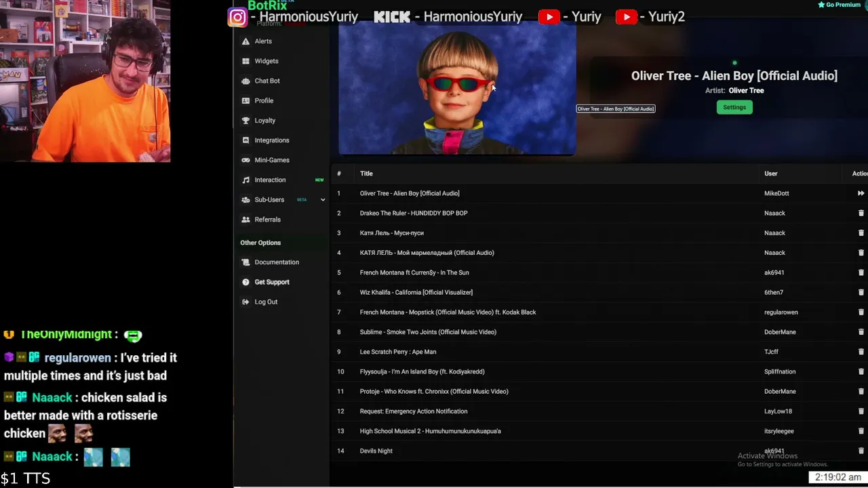Click the 'French Montana - Mopstick' title text

click(448, 312)
